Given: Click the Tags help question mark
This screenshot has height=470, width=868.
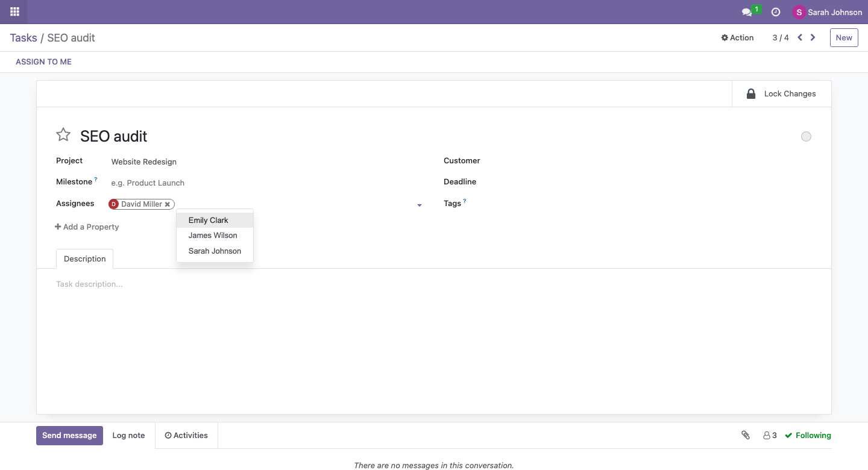Looking at the screenshot, I should (465, 201).
